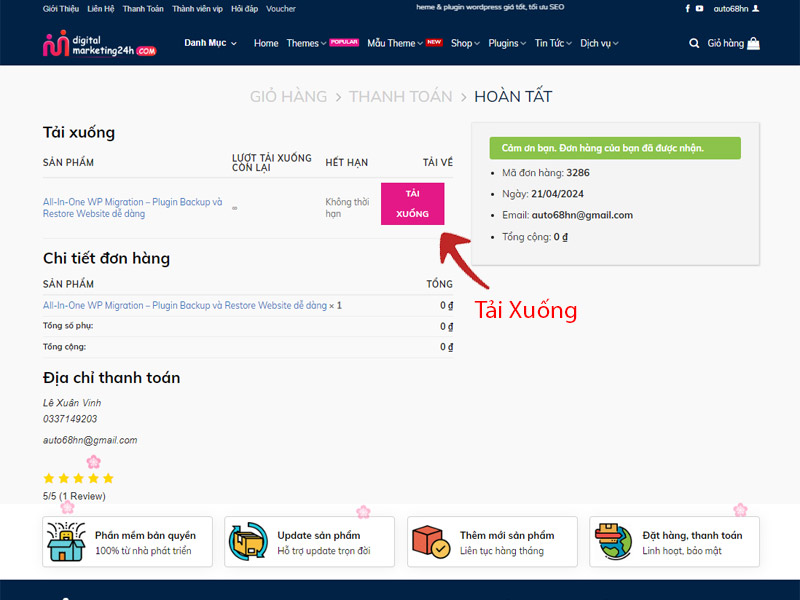The width and height of the screenshot is (800, 600).
Task: Open Thanh Toán in the top bar
Action: (x=143, y=9)
